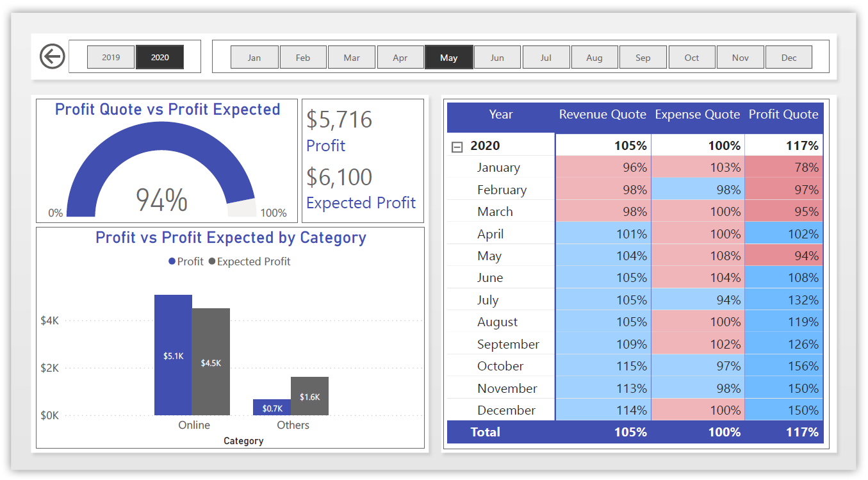Screen dimensions: 868x480
Task: Click the back navigation arrow icon
Action: (x=53, y=56)
